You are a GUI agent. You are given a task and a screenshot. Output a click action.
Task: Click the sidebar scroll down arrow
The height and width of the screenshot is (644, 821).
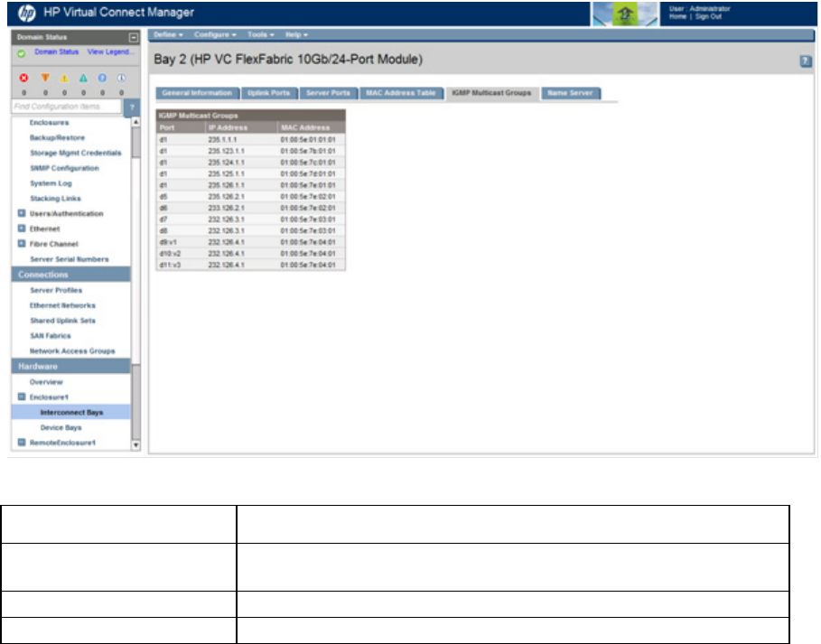pos(135,445)
